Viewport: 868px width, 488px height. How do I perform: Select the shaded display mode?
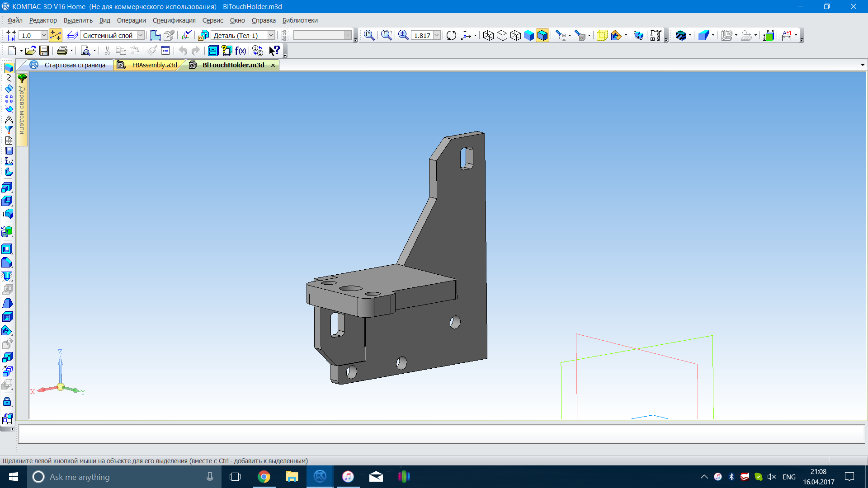[x=529, y=35]
